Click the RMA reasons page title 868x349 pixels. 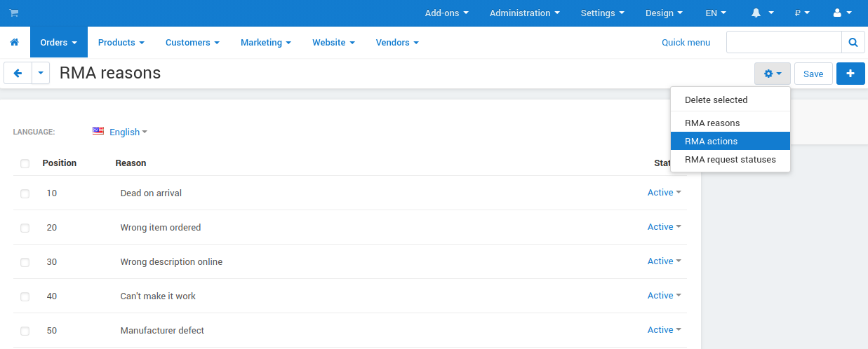(110, 73)
